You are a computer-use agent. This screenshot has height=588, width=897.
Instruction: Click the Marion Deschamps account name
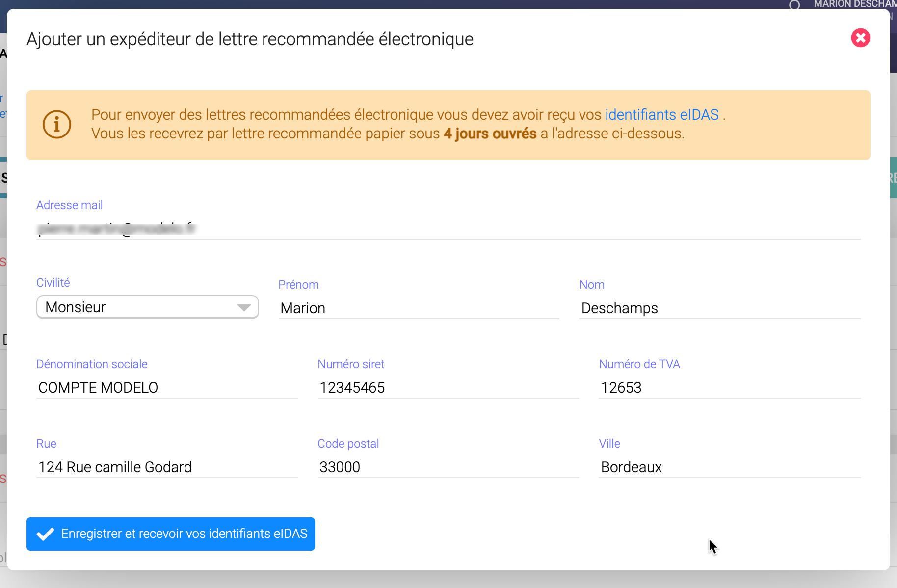(854, 4)
